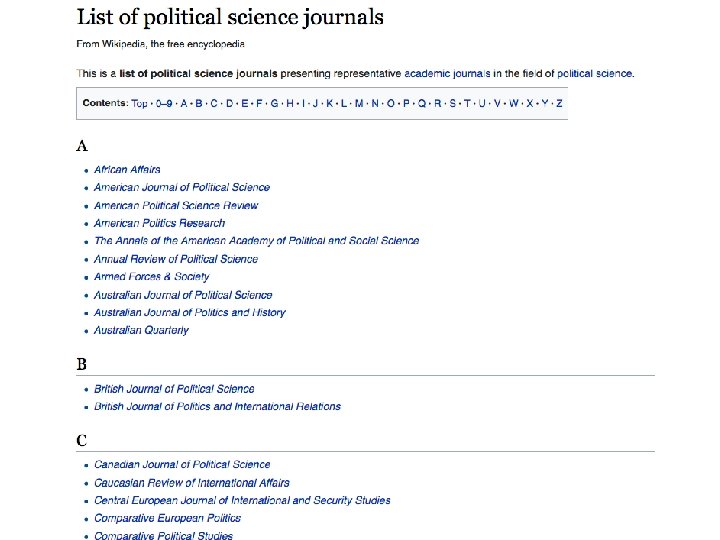Viewport: 720px width, 540px height.
Task: Jump to section F in contents
Action: coord(259,103)
